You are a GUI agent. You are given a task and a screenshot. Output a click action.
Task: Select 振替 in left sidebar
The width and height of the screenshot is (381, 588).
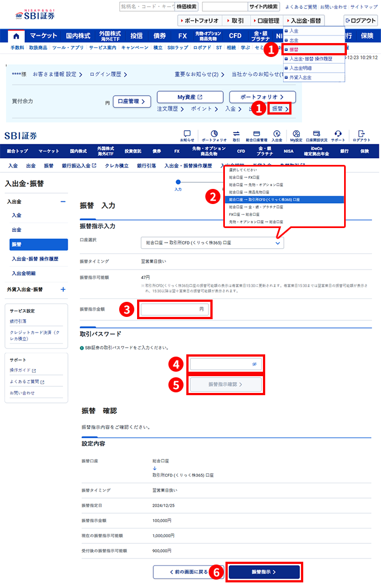pyautogui.click(x=39, y=244)
